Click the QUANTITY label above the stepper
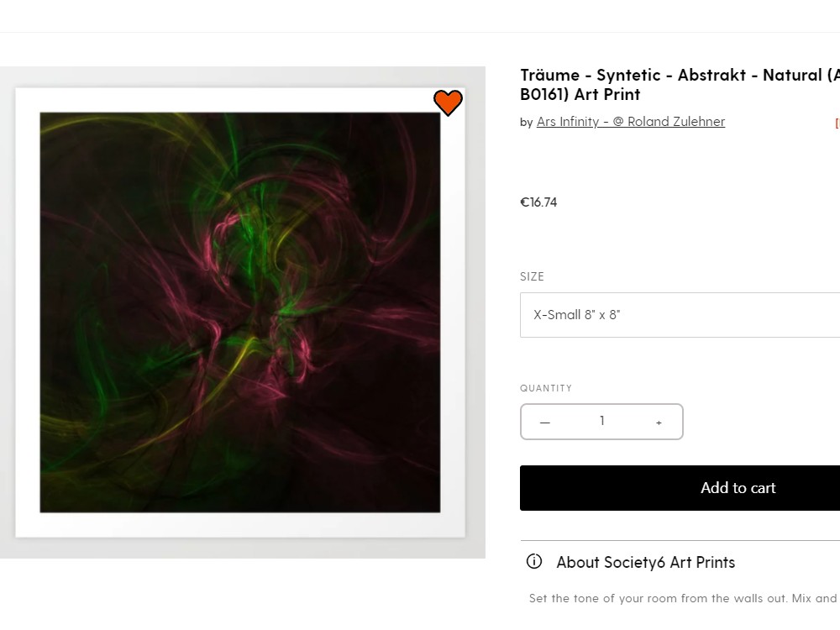840x630 pixels. point(546,388)
